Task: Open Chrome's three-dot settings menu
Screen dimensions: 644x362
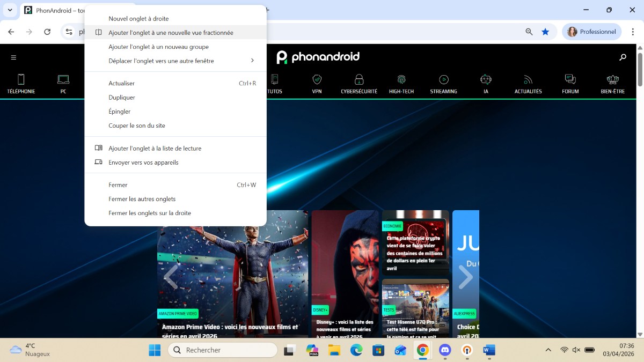Action: 634,32
